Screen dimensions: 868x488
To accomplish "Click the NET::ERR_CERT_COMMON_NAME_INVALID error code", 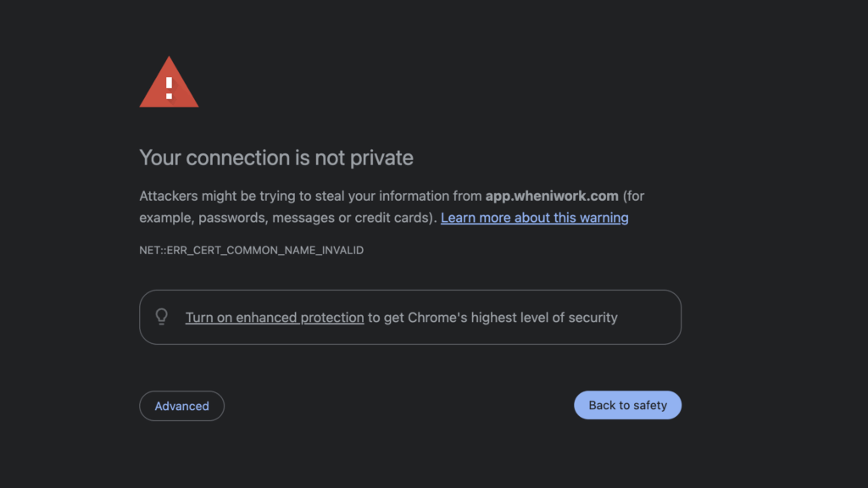I will (x=251, y=251).
